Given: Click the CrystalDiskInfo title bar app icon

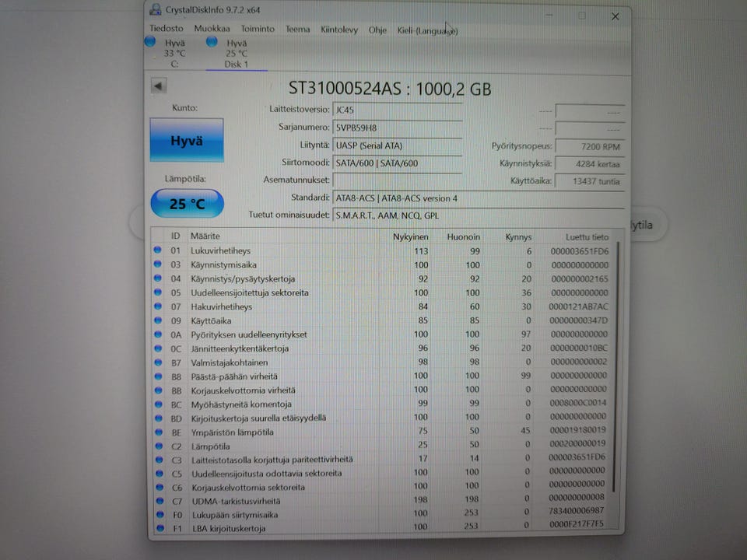Looking at the screenshot, I should click(x=156, y=9).
